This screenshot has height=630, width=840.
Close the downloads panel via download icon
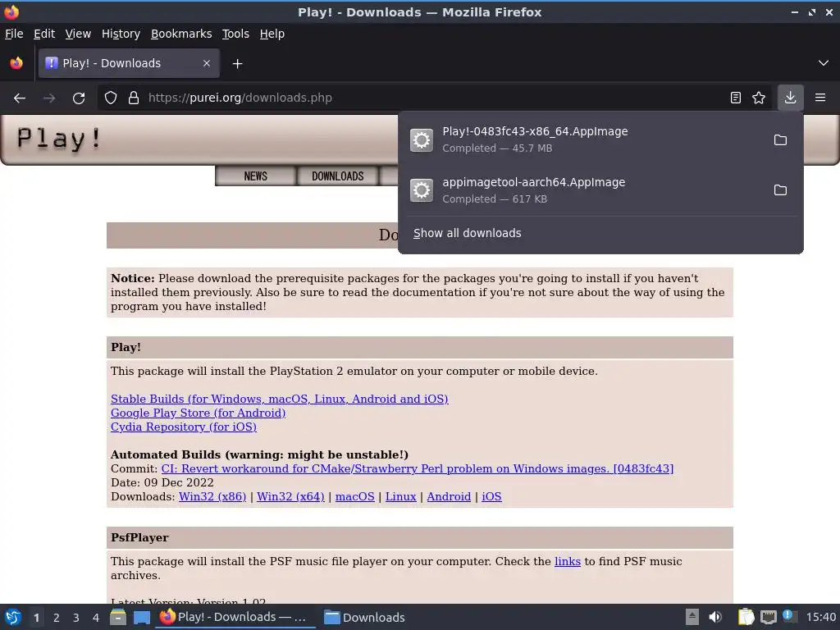pyautogui.click(x=790, y=98)
